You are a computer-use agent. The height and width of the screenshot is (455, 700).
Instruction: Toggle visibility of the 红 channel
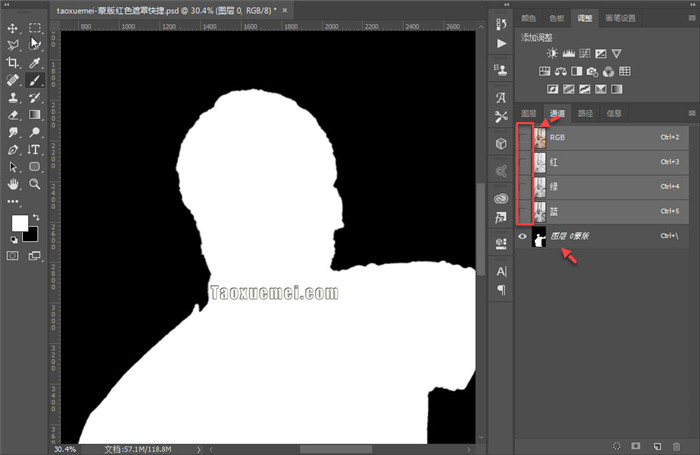pos(523,162)
